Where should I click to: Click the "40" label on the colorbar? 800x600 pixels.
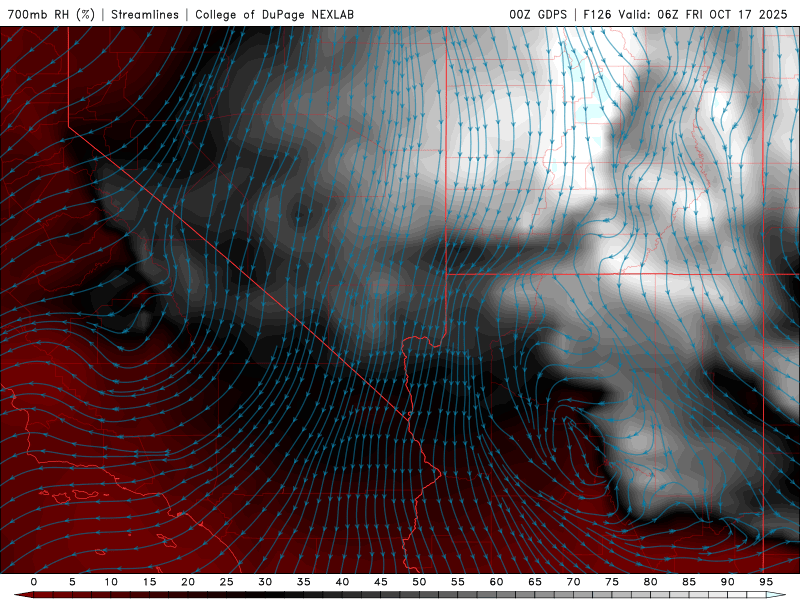pos(342,582)
